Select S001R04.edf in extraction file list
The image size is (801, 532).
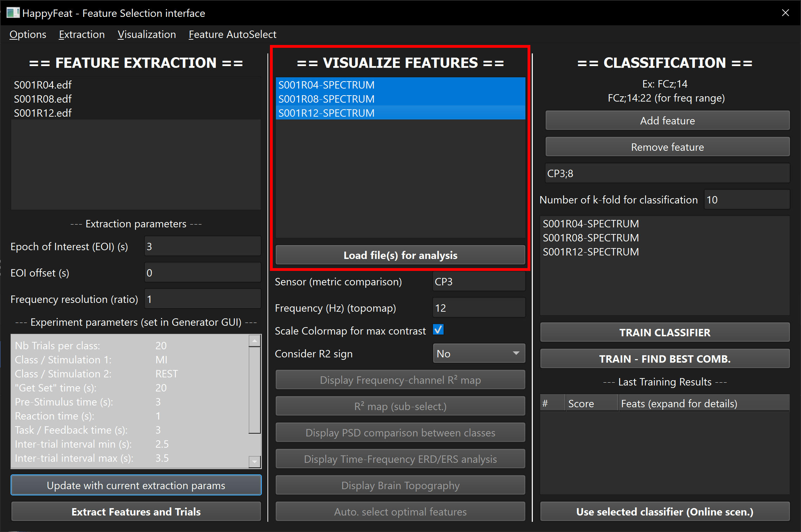[x=136, y=85]
